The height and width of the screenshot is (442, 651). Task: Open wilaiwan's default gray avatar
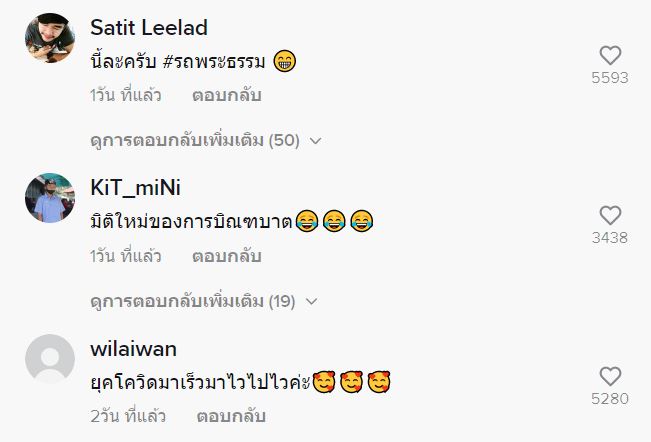point(50,359)
